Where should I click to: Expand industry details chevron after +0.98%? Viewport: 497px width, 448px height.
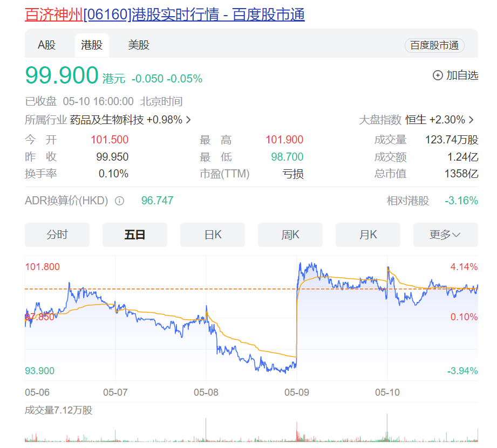188,120
